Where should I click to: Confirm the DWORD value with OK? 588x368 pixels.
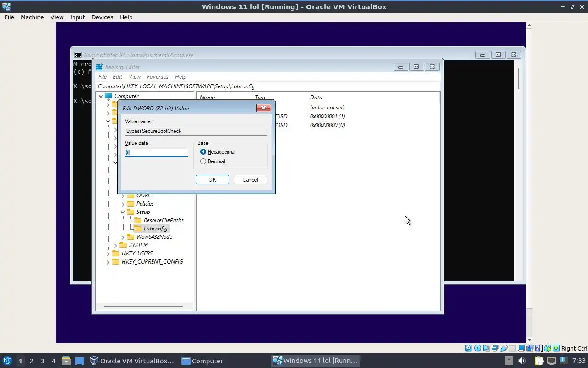coord(212,180)
